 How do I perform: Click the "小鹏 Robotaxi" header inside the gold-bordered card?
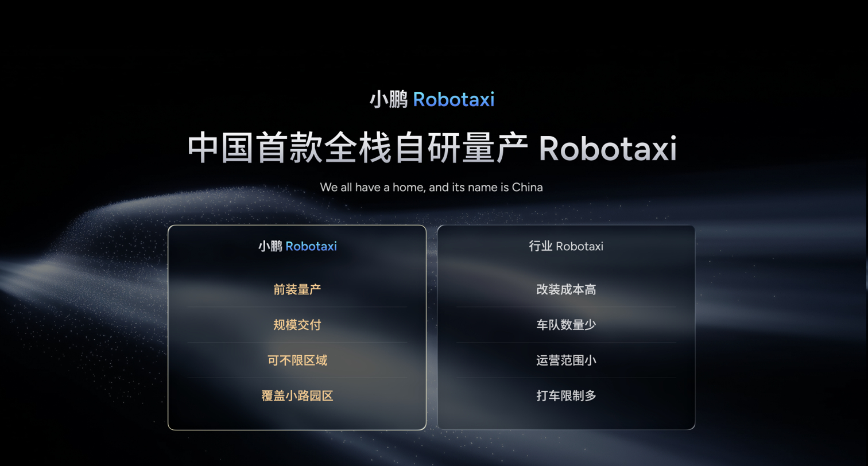click(297, 246)
